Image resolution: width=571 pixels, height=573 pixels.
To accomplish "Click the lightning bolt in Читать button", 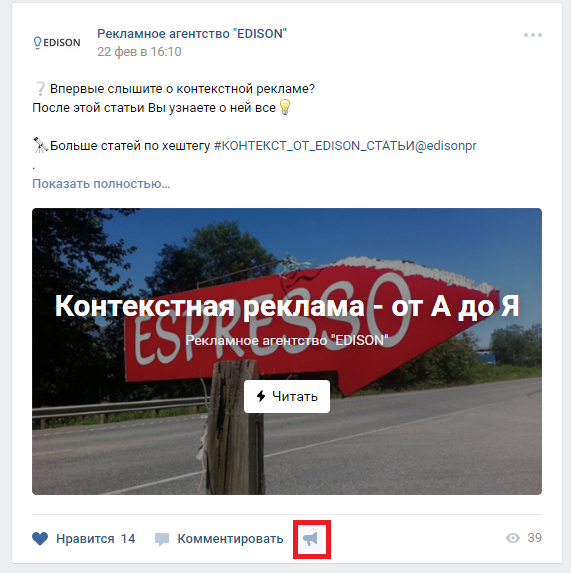I will coord(261,396).
